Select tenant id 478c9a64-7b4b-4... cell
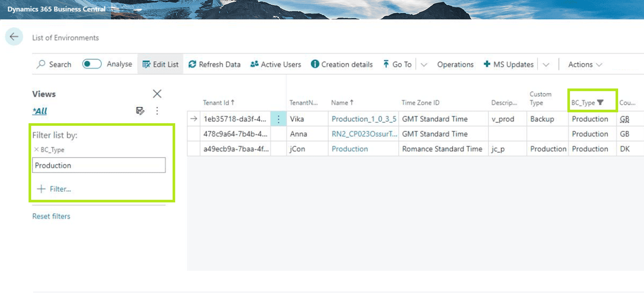This screenshot has height=293, width=644. click(235, 134)
